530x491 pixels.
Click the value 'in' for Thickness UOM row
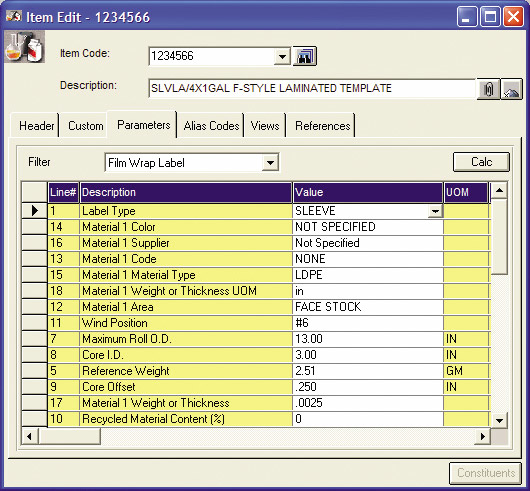coord(368,291)
